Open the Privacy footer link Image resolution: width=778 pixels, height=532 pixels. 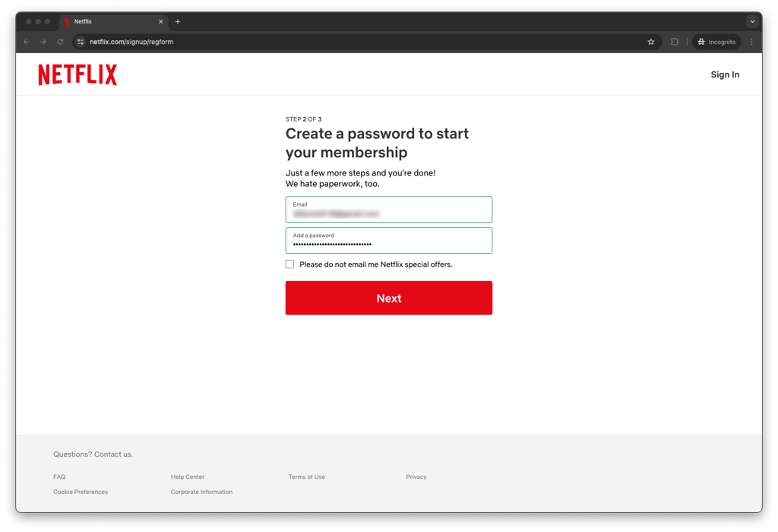coord(416,477)
